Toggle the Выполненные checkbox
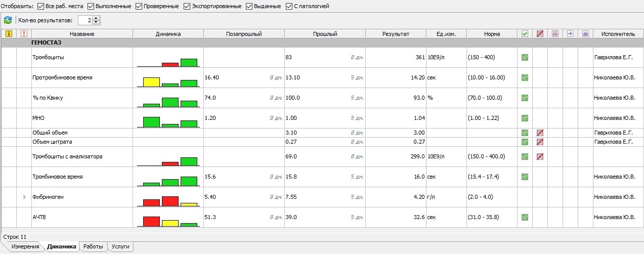 [91, 7]
